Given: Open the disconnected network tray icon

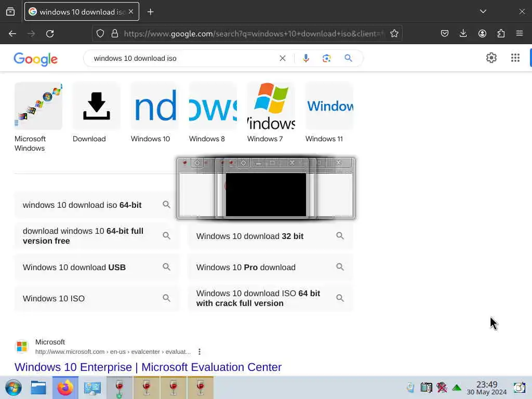Looking at the screenshot, I should 442,387.
